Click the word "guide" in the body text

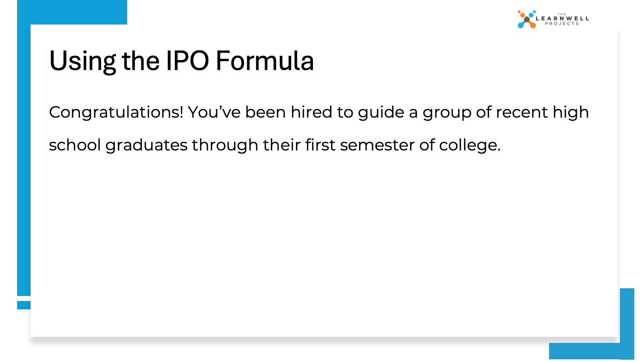click(x=381, y=113)
